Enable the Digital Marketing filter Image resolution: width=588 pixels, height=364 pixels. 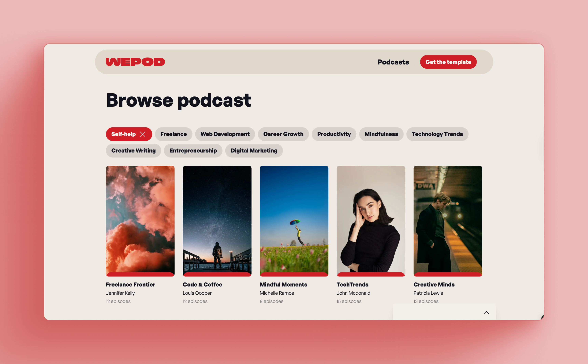pos(254,151)
